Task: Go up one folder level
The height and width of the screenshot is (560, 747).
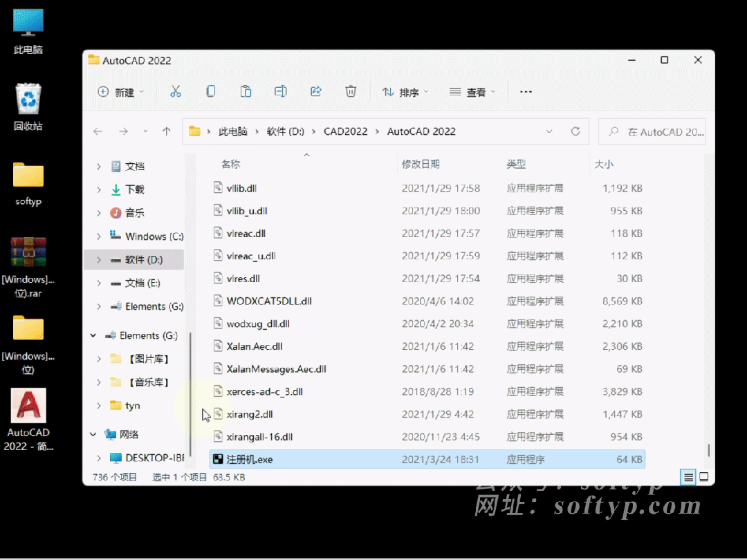Action: tap(166, 131)
